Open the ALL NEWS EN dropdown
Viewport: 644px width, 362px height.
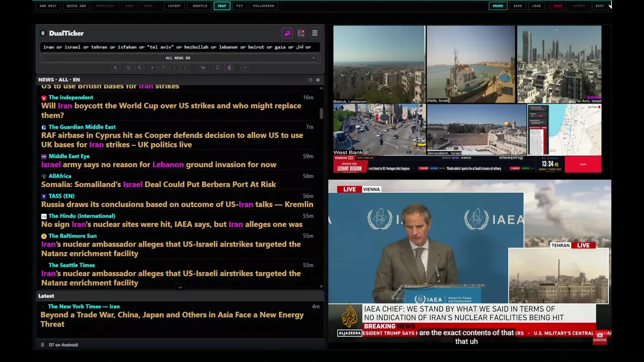tap(178, 58)
